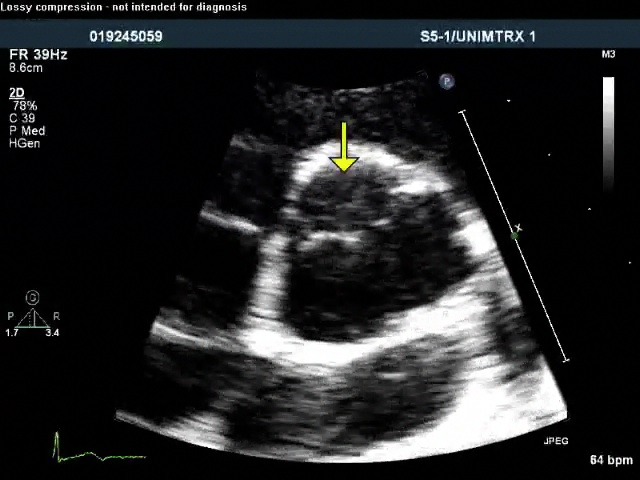Click the green ECG trace spike
Screen dimensions: 640x480
pos(56,443)
